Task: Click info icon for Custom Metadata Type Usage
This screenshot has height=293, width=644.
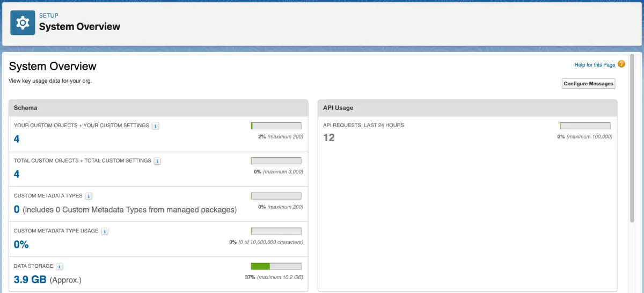Action: click(105, 231)
